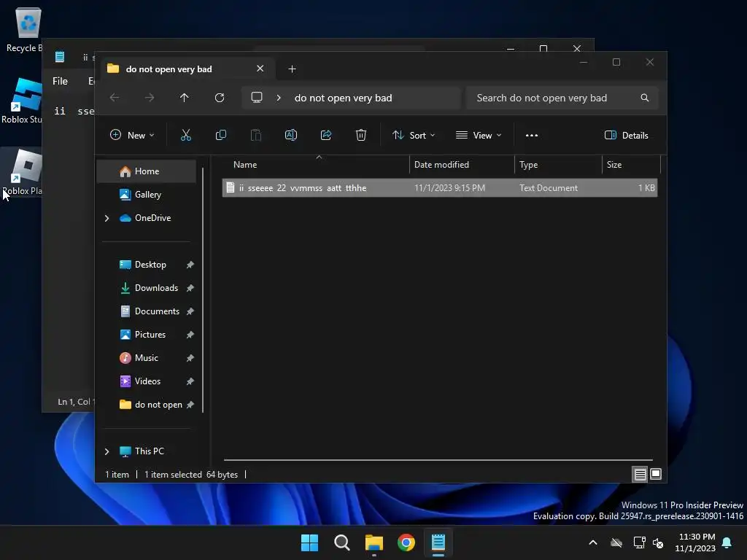The image size is (747, 560).
Task: Open taskbar Search
Action: coord(341,542)
